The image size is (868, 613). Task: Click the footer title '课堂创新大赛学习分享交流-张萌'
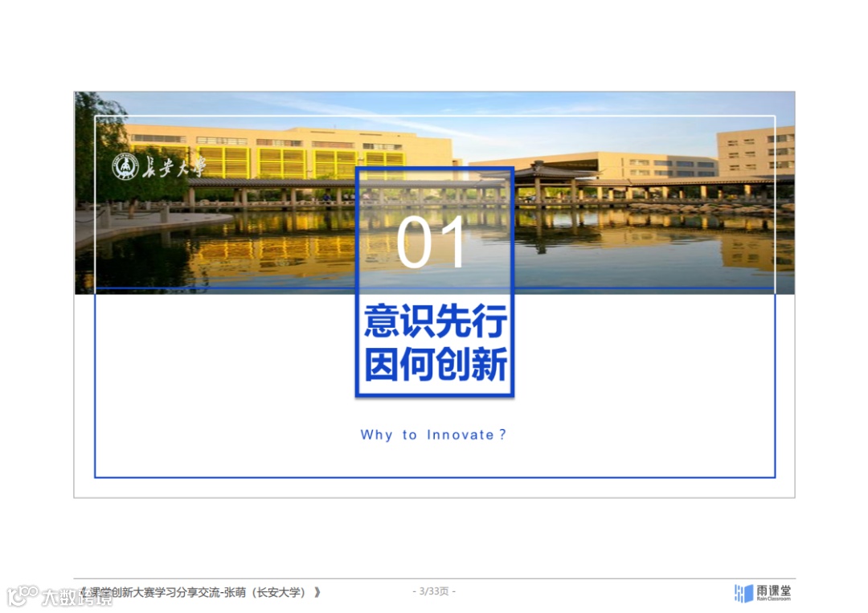pos(167,592)
